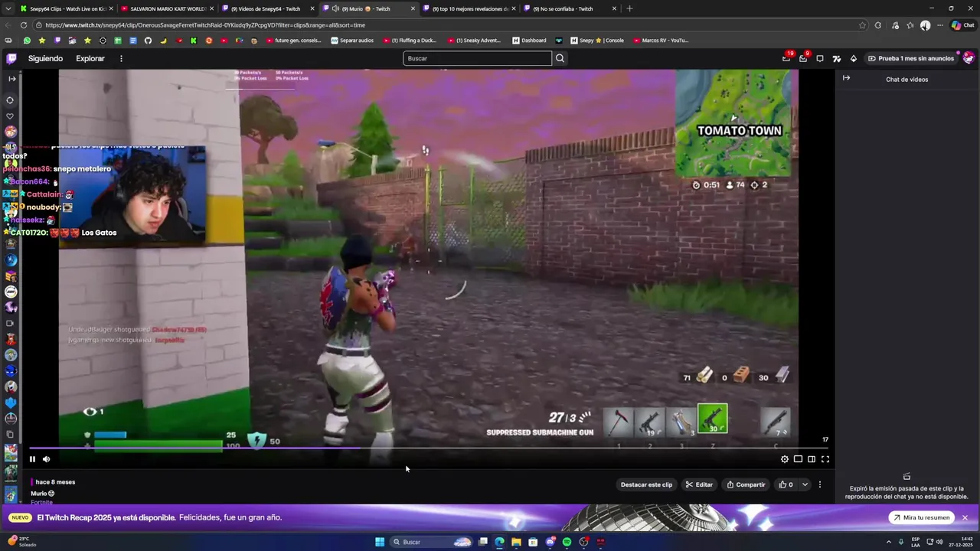Open the Windows Start menu

(380, 542)
